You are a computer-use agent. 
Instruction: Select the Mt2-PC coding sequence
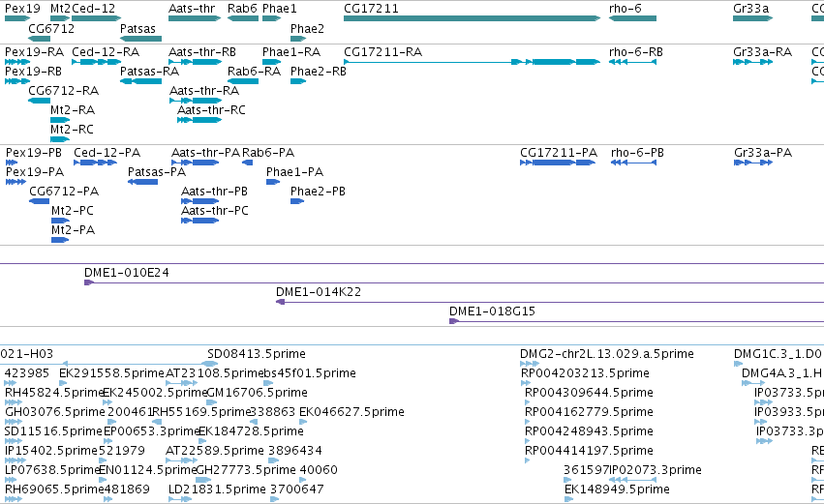click(60, 221)
